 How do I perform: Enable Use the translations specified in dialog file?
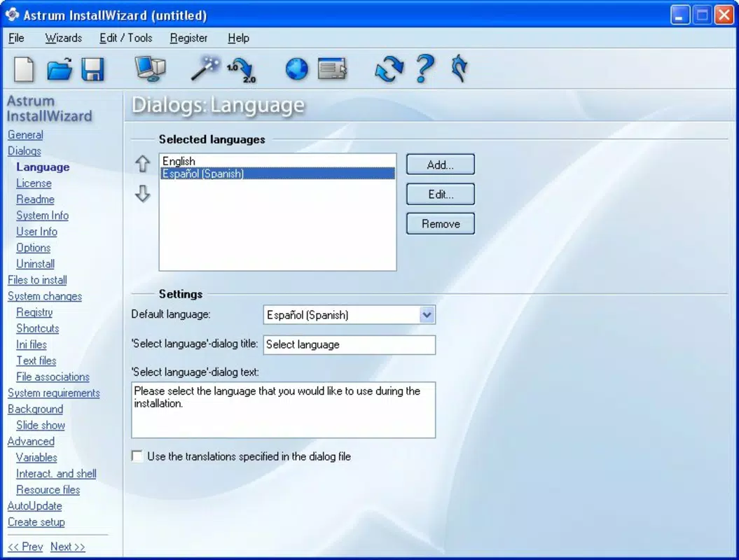(137, 456)
